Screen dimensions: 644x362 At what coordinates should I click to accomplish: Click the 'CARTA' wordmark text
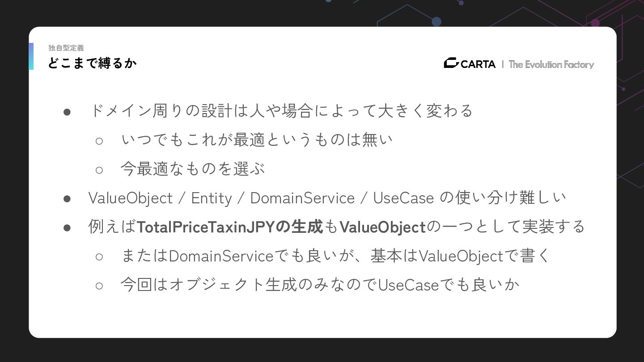478,64
